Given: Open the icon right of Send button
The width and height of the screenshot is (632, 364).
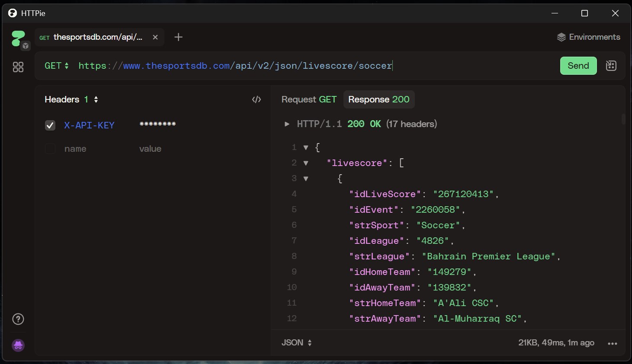Looking at the screenshot, I should [x=611, y=66].
